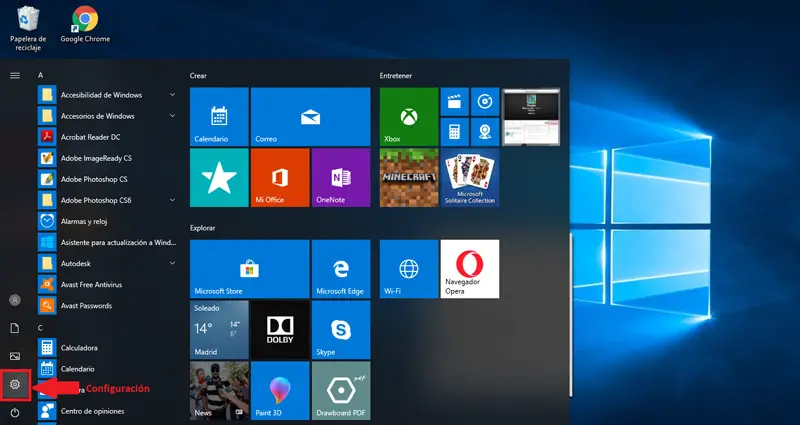Open Avast Passwords
Viewport: 800px width, 425px height.
[108, 306]
